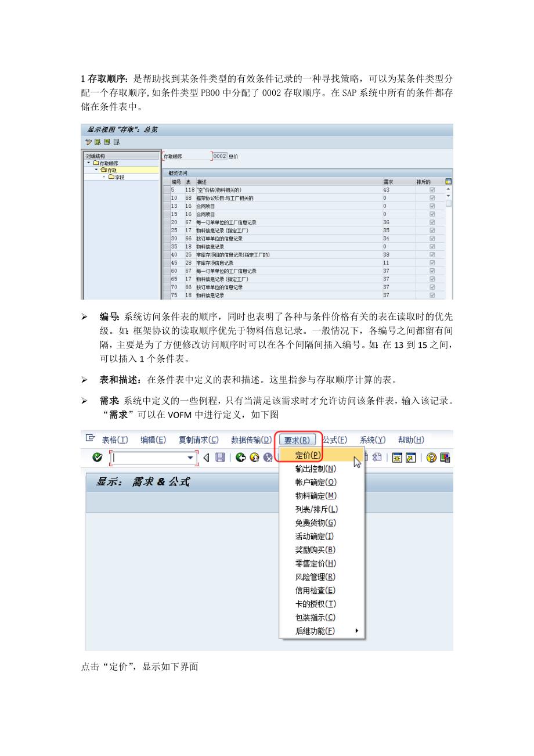Toggle exclusive checkbox for row 45
Screen dimensions: 534x756
(431, 263)
